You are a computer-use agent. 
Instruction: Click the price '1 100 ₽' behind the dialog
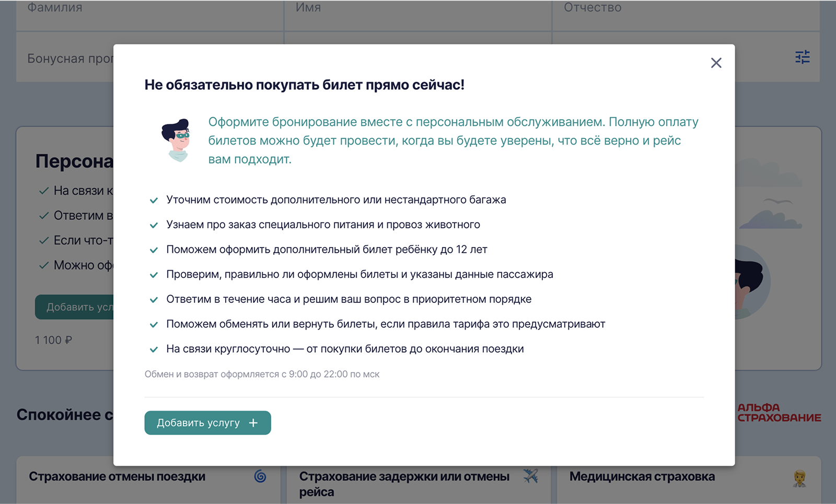pos(54,340)
